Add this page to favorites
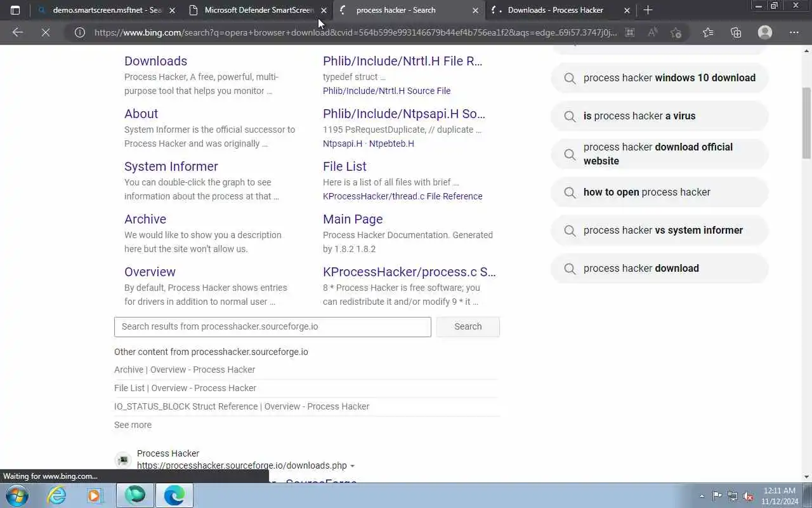 (676, 32)
